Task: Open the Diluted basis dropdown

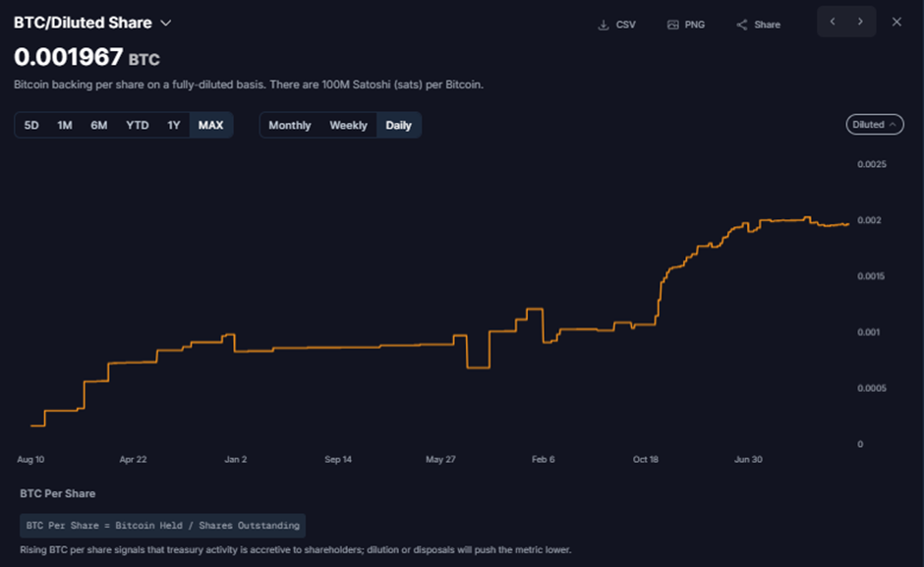Action: pyautogui.click(x=874, y=125)
